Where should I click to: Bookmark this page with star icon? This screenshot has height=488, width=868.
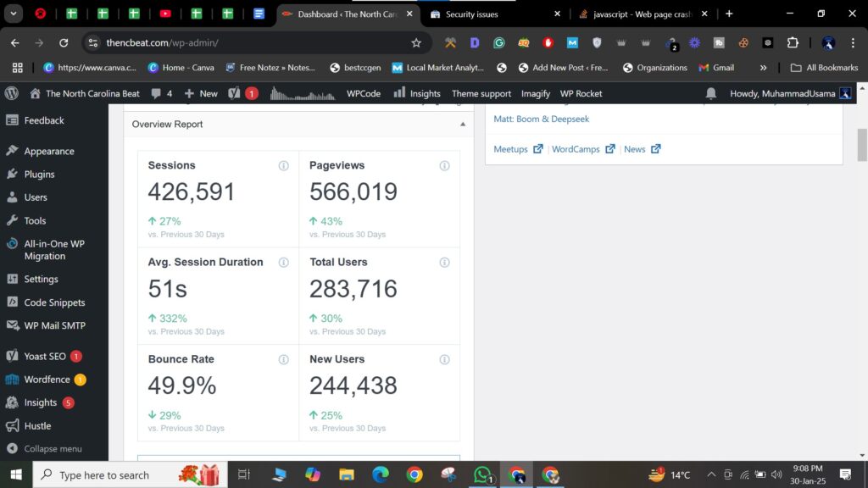416,43
